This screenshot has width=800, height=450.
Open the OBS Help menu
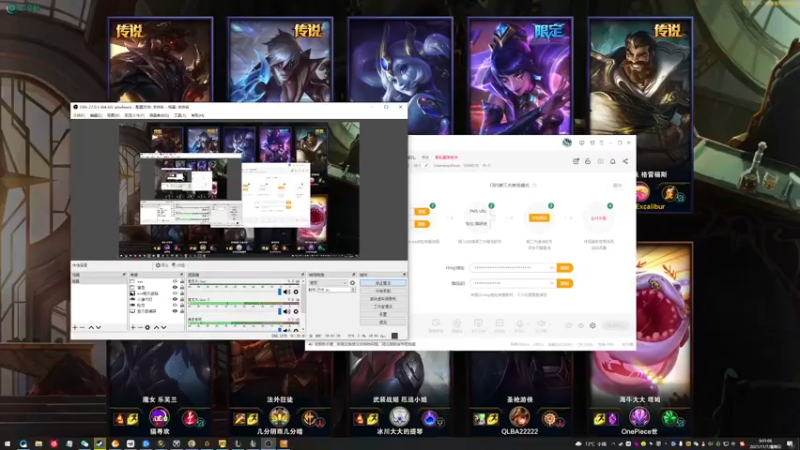tap(197, 116)
